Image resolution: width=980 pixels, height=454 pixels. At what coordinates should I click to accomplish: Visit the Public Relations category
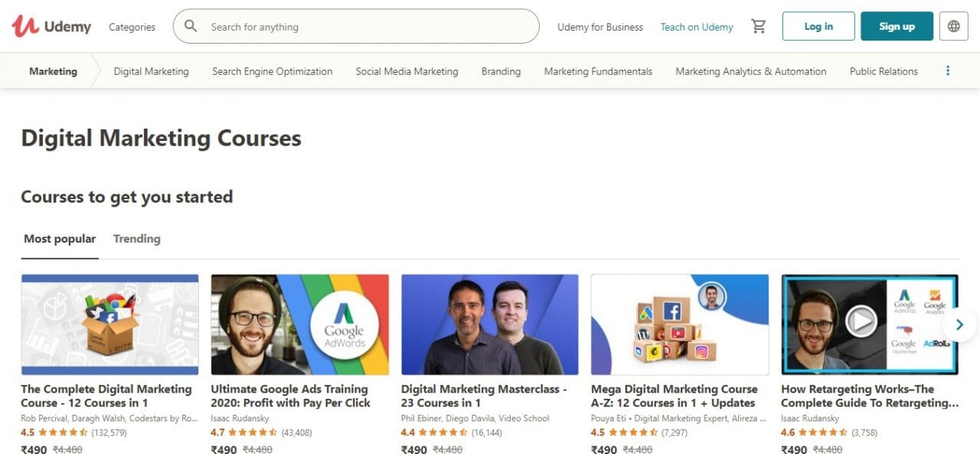pos(884,70)
